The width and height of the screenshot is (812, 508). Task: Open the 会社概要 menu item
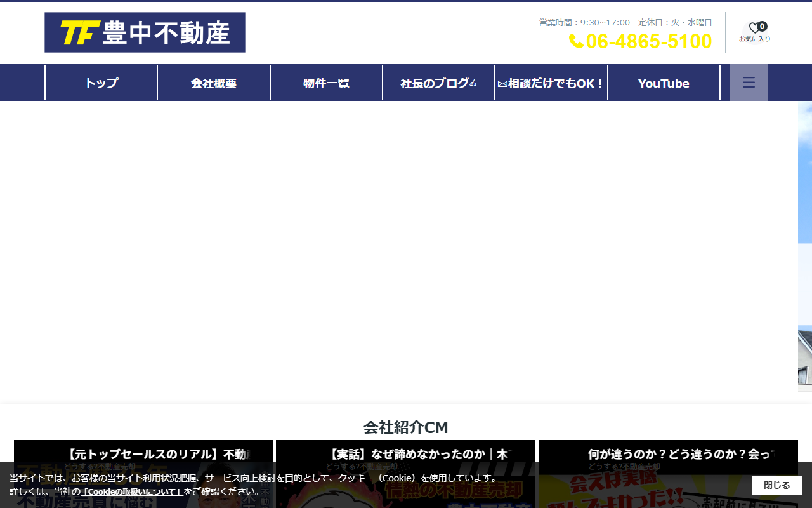pyautogui.click(x=214, y=83)
